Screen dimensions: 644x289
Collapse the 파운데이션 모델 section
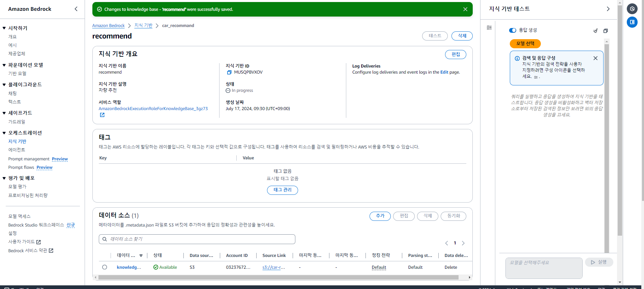click(x=4, y=65)
